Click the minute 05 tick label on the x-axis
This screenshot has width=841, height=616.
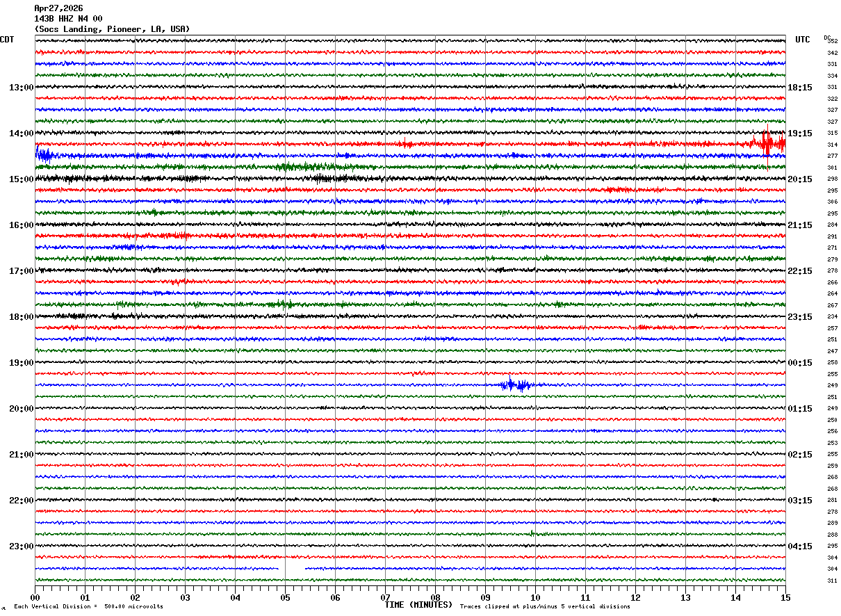[x=285, y=598]
